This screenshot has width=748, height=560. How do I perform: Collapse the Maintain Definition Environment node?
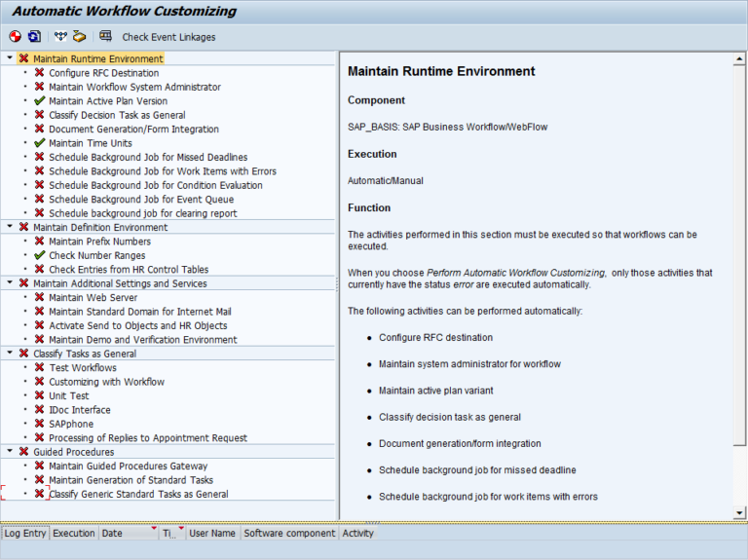coord(10,227)
